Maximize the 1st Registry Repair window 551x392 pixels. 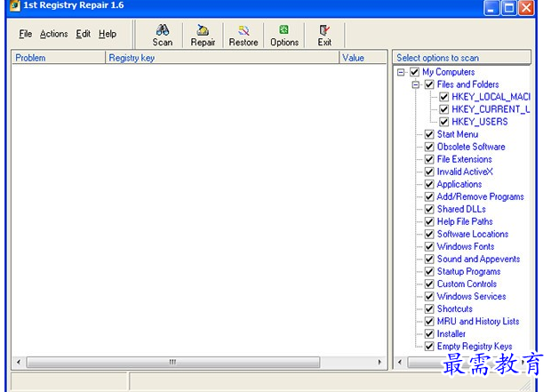(509, 8)
